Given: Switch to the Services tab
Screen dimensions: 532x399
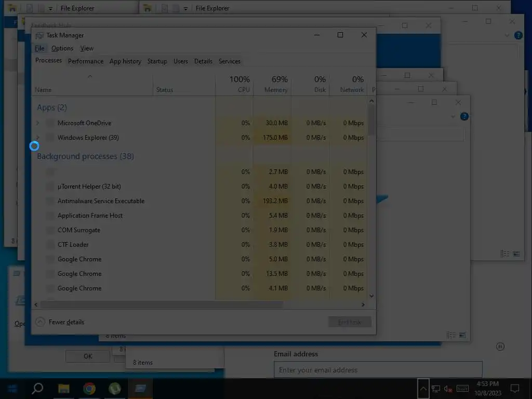Looking at the screenshot, I should [x=229, y=61].
